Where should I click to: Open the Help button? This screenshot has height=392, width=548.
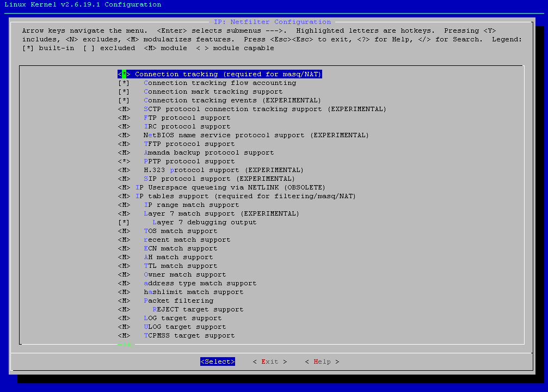click(x=322, y=362)
